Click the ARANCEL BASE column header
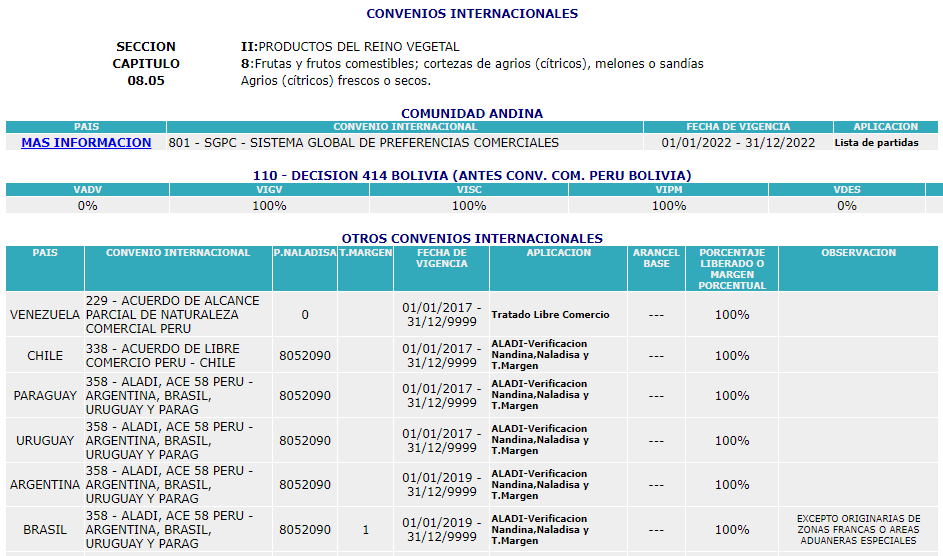Viewport: 943px width, 556px height. click(x=656, y=268)
